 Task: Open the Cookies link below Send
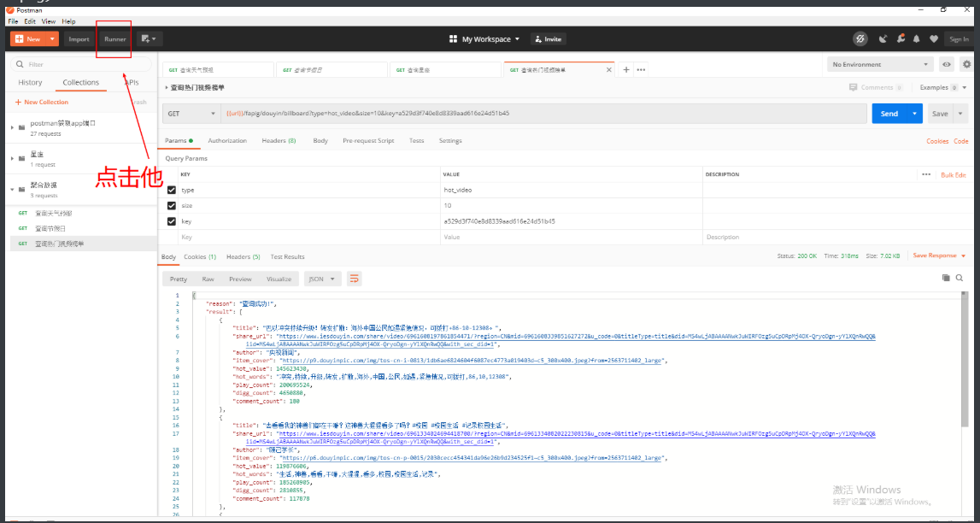[x=937, y=141]
